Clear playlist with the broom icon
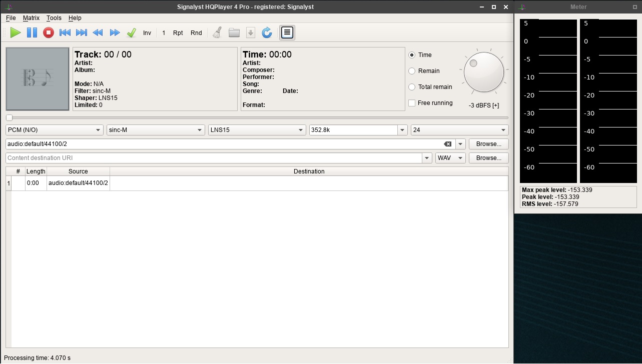This screenshot has width=642, height=364. 217,32
